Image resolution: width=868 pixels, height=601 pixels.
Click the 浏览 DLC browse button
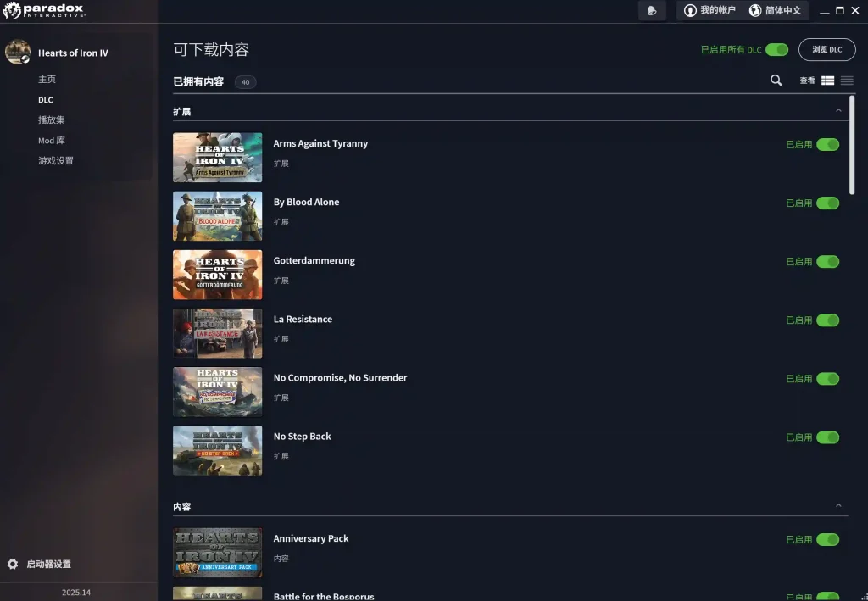[826, 50]
